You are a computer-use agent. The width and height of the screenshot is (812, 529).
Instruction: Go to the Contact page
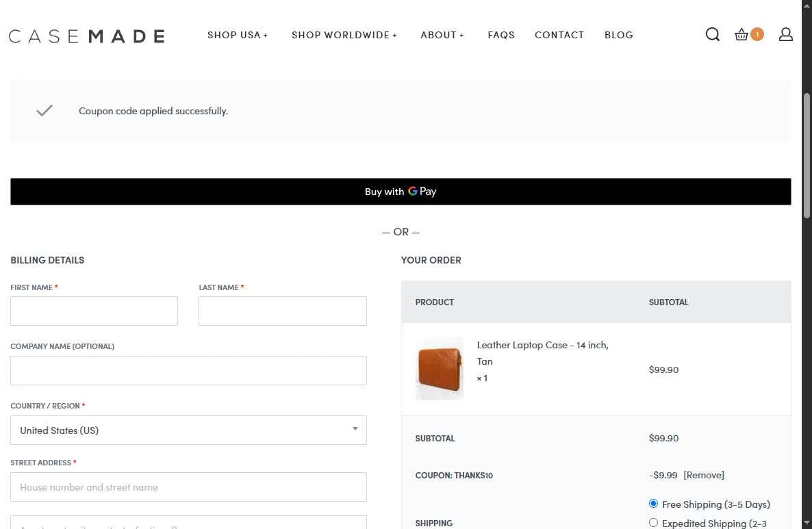559,35
